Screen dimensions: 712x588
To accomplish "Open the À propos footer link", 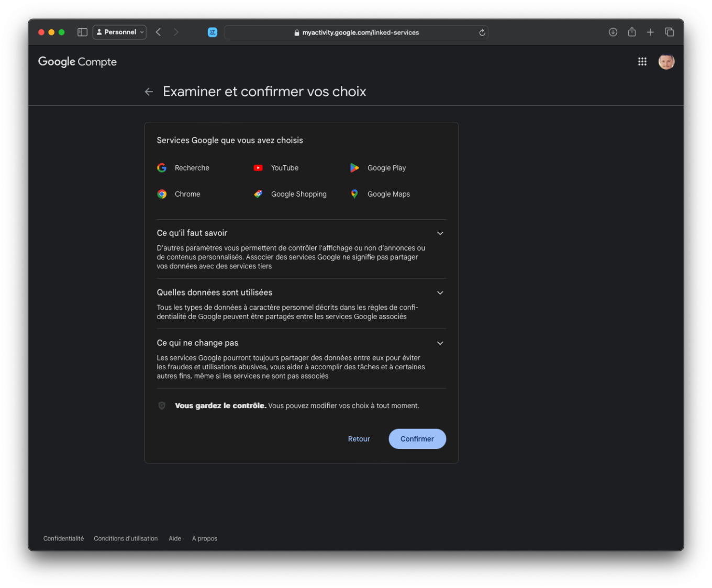I will click(205, 538).
